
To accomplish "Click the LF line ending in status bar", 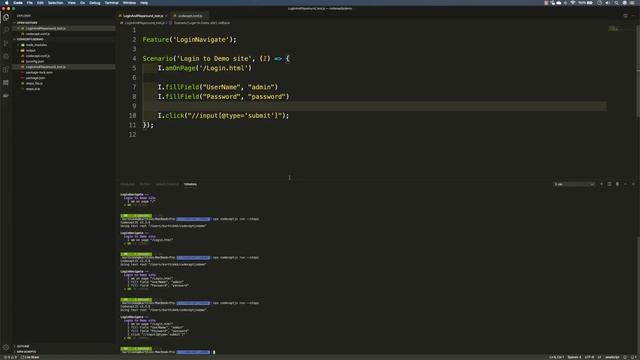I will click(600, 357).
